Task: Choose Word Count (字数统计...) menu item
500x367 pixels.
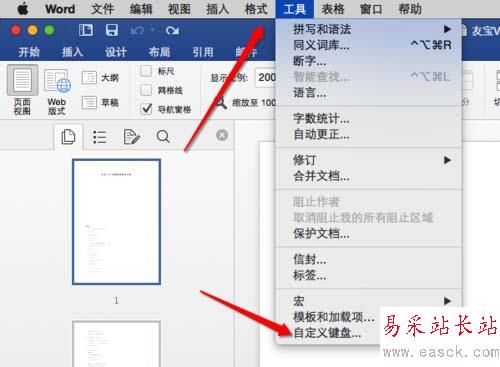Action: coord(368,118)
